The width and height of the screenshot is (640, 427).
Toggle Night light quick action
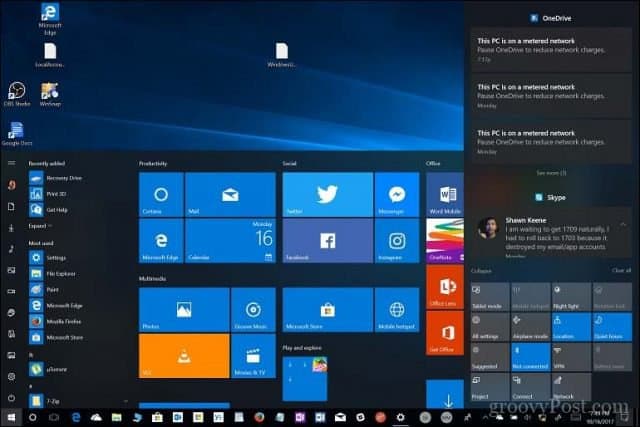coord(571,297)
